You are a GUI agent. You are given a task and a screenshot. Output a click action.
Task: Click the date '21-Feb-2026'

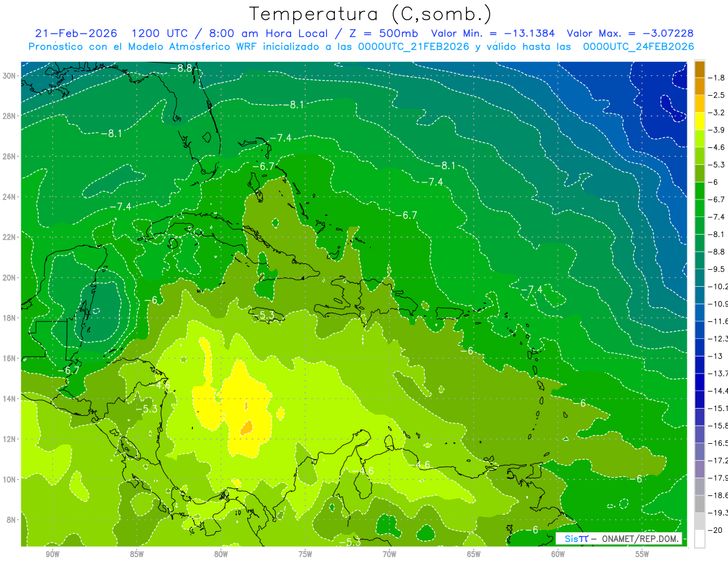[76, 33]
